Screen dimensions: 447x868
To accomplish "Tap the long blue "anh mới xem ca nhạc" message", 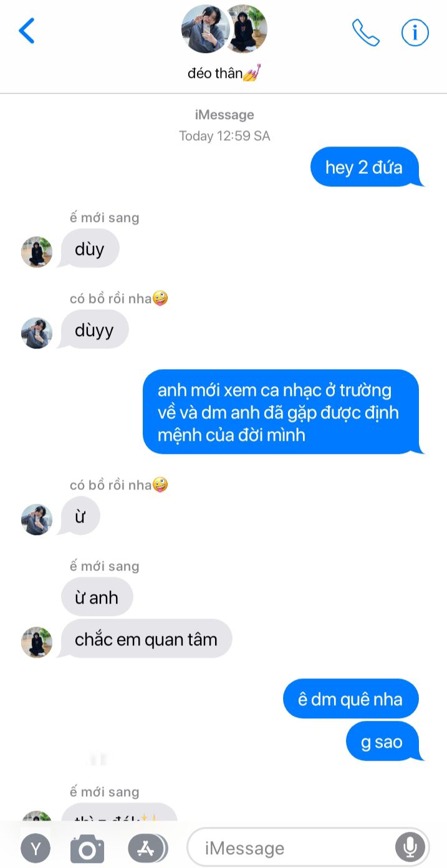I will 283,412.
